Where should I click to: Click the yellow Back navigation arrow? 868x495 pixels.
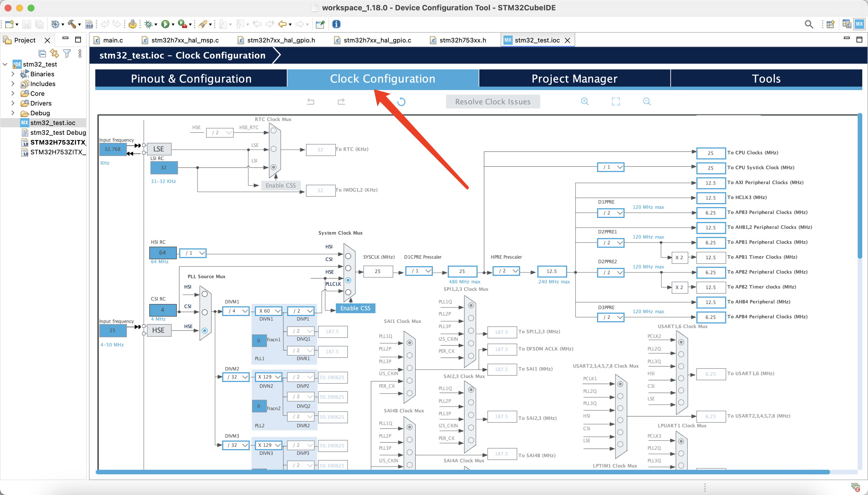(x=282, y=24)
